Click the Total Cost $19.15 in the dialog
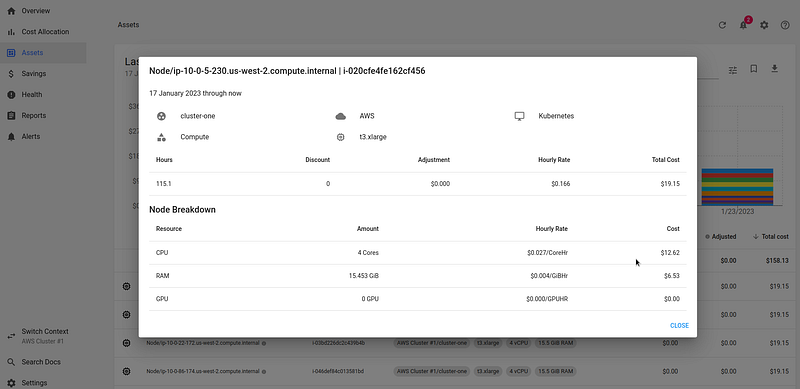This screenshot has height=389, width=800. (x=670, y=184)
